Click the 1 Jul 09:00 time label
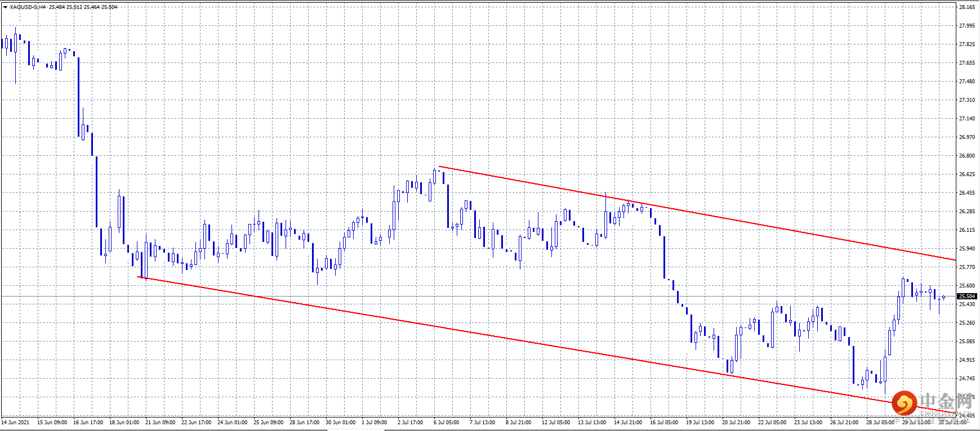 point(374,423)
